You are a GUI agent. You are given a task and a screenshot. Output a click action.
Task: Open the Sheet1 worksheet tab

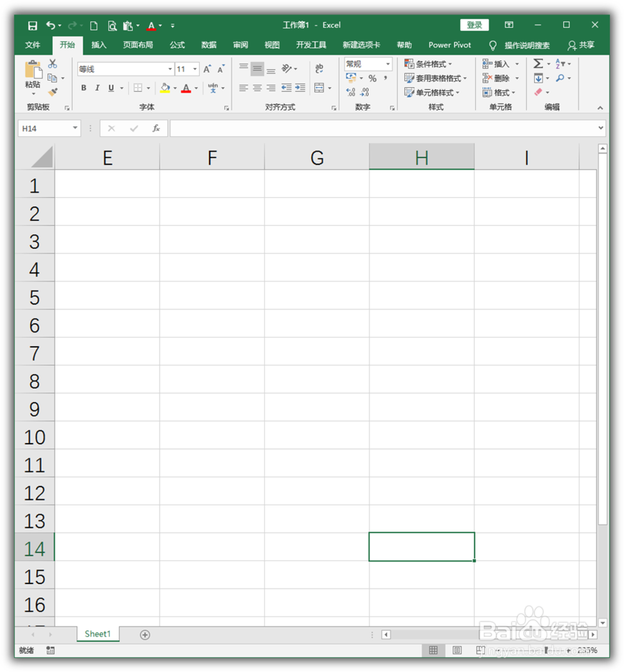point(98,635)
